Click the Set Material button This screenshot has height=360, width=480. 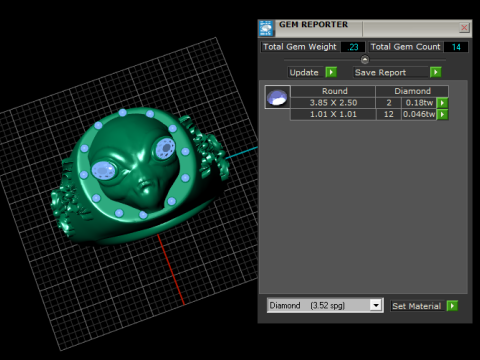(x=417, y=306)
